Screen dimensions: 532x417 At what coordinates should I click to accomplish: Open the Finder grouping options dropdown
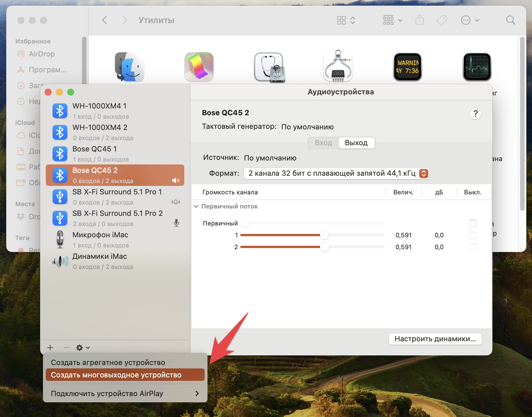(x=393, y=20)
